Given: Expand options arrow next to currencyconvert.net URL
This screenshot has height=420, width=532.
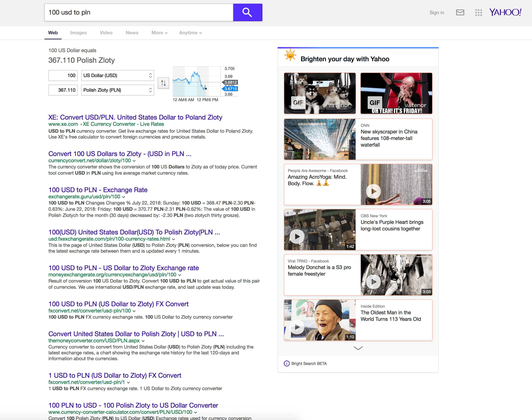Looking at the screenshot, I should tap(134, 161).
